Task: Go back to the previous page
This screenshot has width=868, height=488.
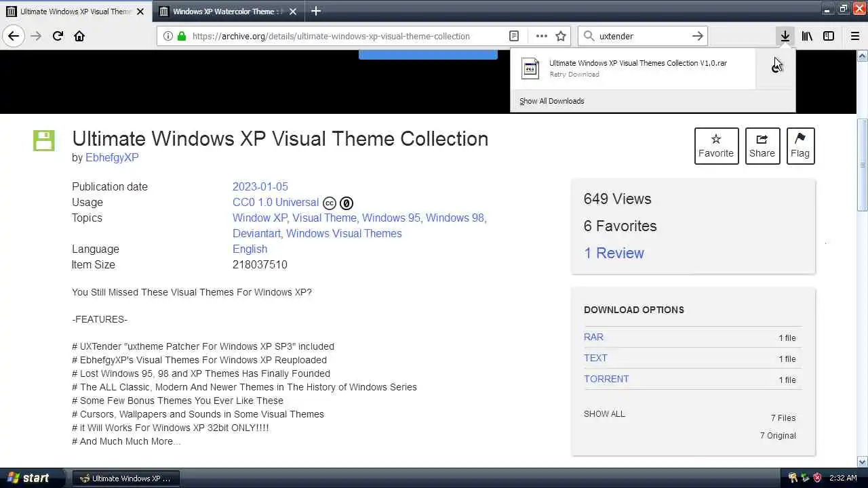Action: (x=14, y=36)
